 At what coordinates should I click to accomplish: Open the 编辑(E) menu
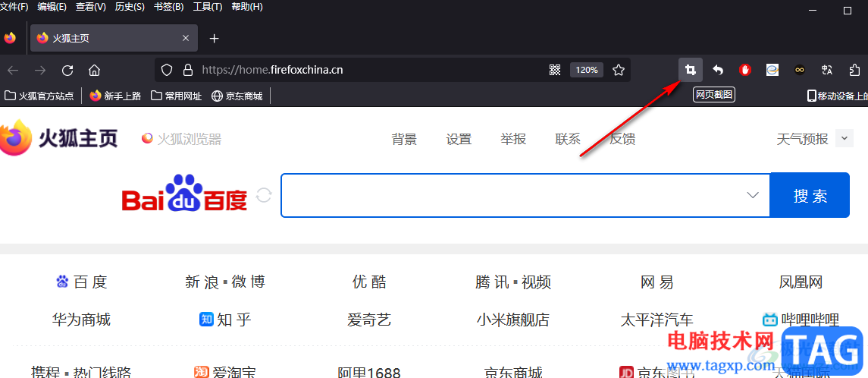(52, 7)
